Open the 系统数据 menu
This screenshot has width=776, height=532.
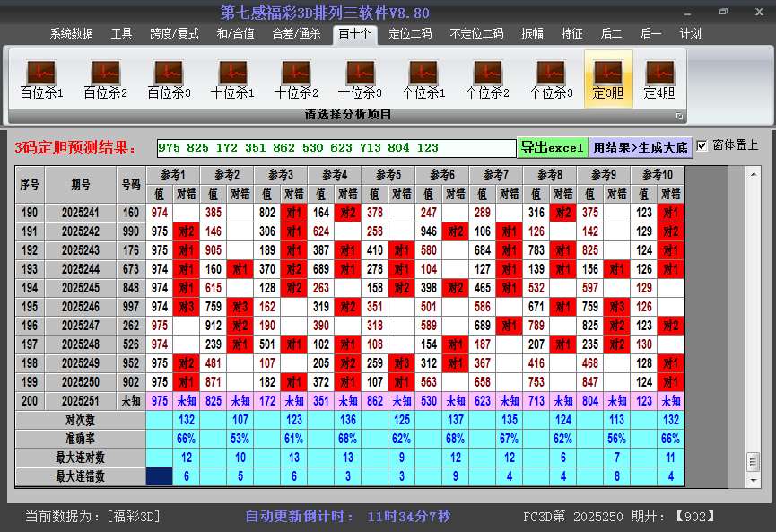(x=71, y=34)
